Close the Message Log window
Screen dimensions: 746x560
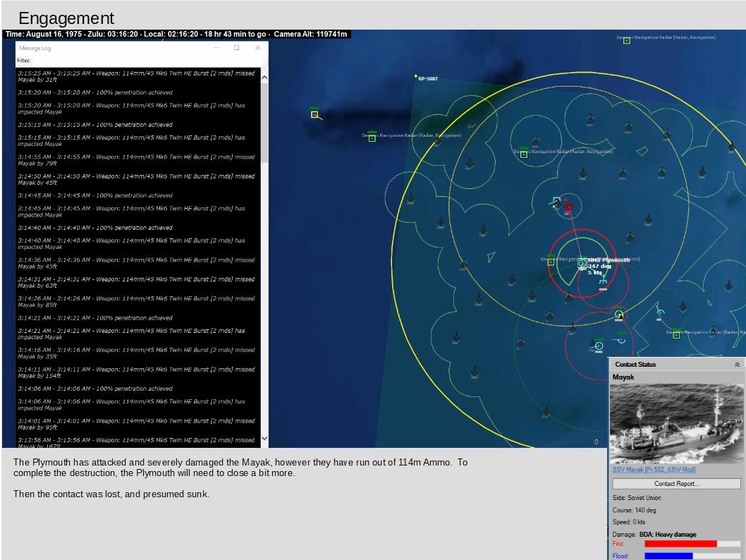coord(257,47)
